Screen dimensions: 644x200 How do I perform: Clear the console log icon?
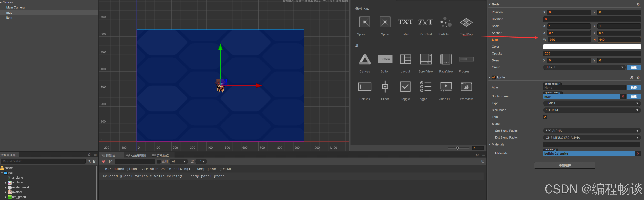coord(104,161)
